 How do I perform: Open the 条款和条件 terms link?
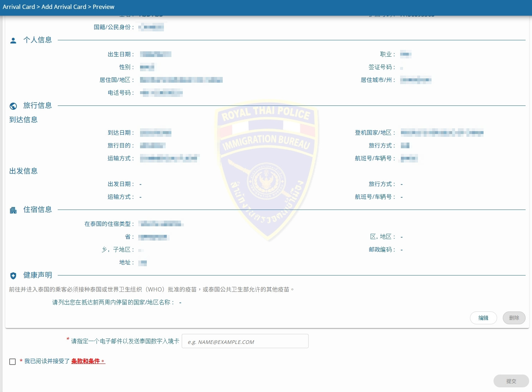[88, 361]
